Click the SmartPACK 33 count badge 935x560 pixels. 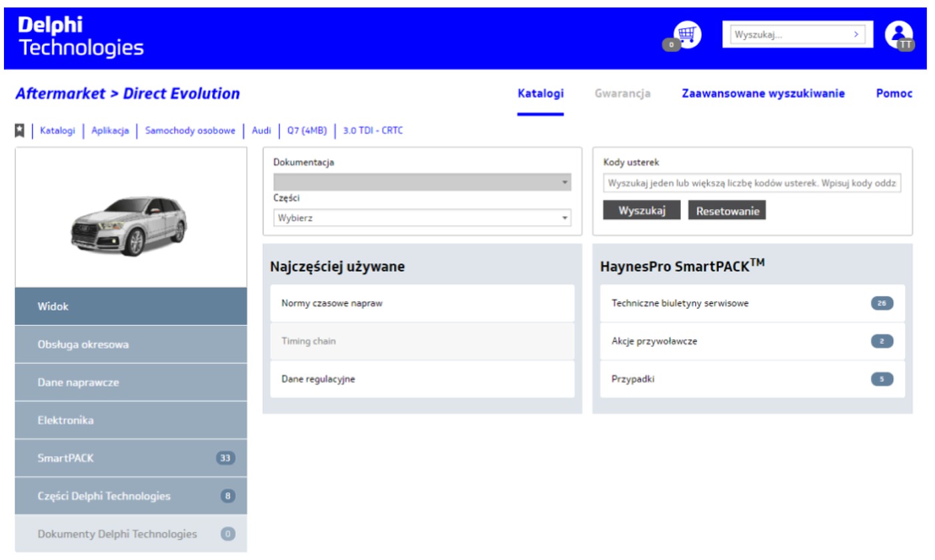point(225,459)
